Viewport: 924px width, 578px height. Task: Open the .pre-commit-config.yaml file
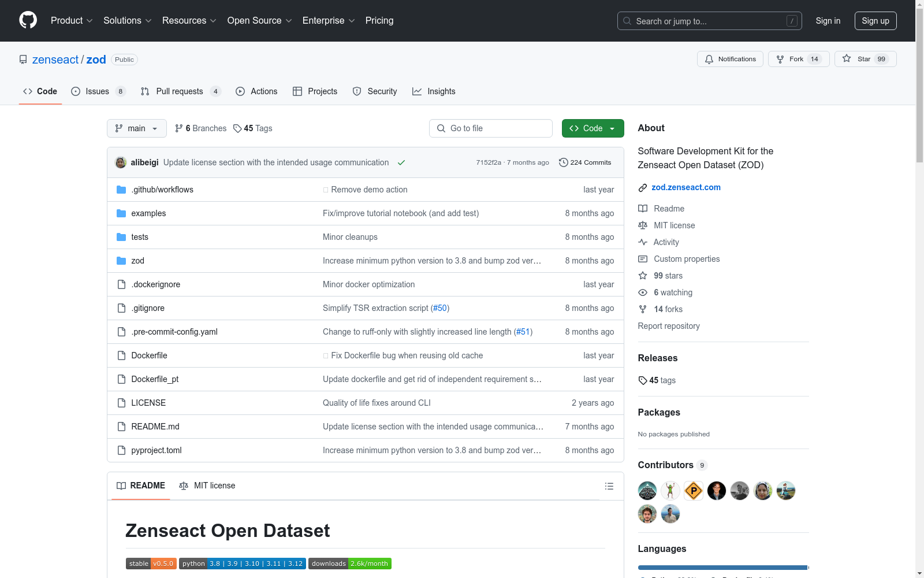coord(174,332)
